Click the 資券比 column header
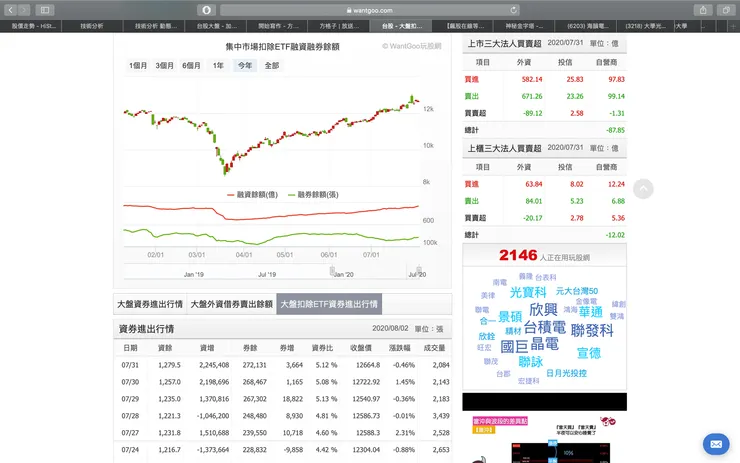This screenshot has height=463, width=740. coord(322,348)
